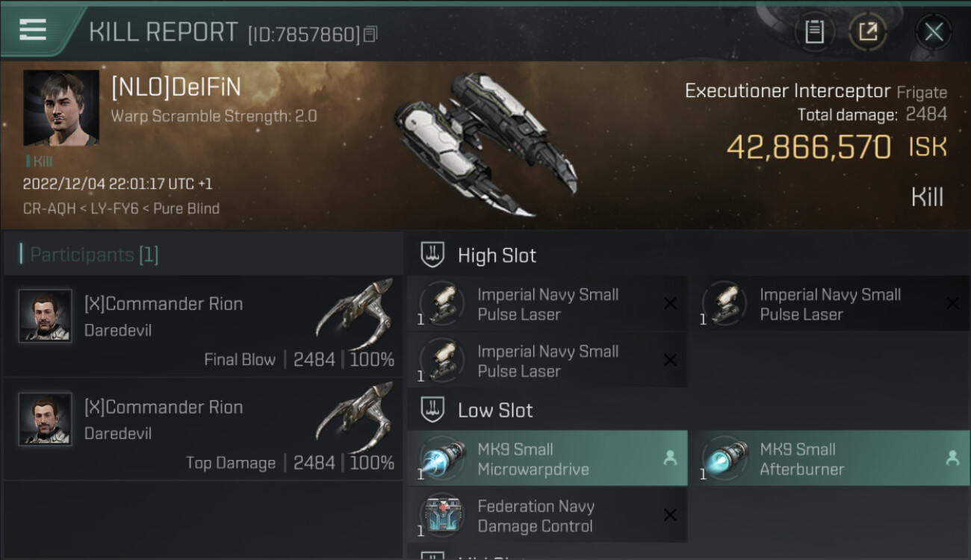Open the hamburger menu

[33, 30]
